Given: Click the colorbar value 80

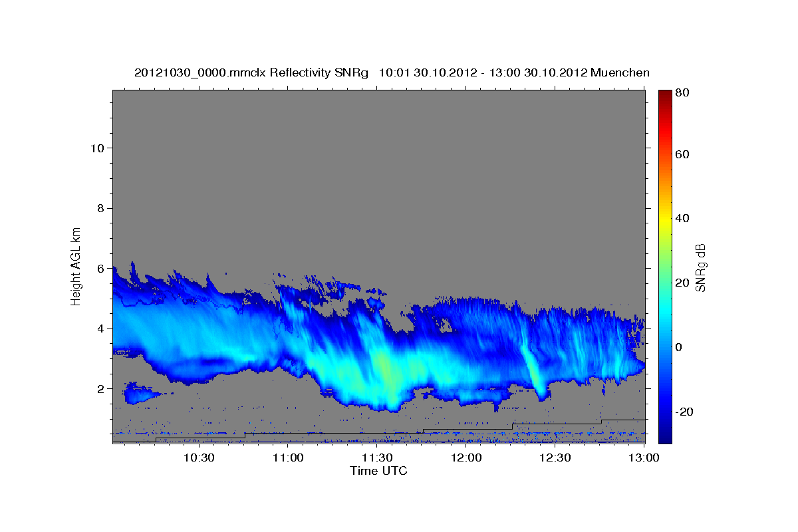Looking at the screenshot, I should click(682, 93).
